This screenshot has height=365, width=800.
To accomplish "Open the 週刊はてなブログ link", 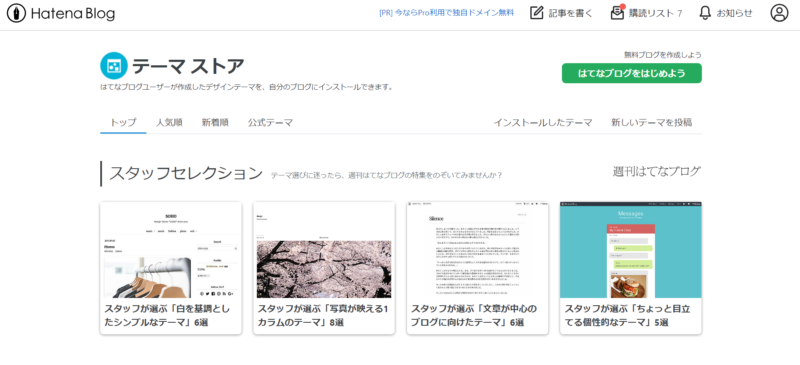I will tap(657, 172).
